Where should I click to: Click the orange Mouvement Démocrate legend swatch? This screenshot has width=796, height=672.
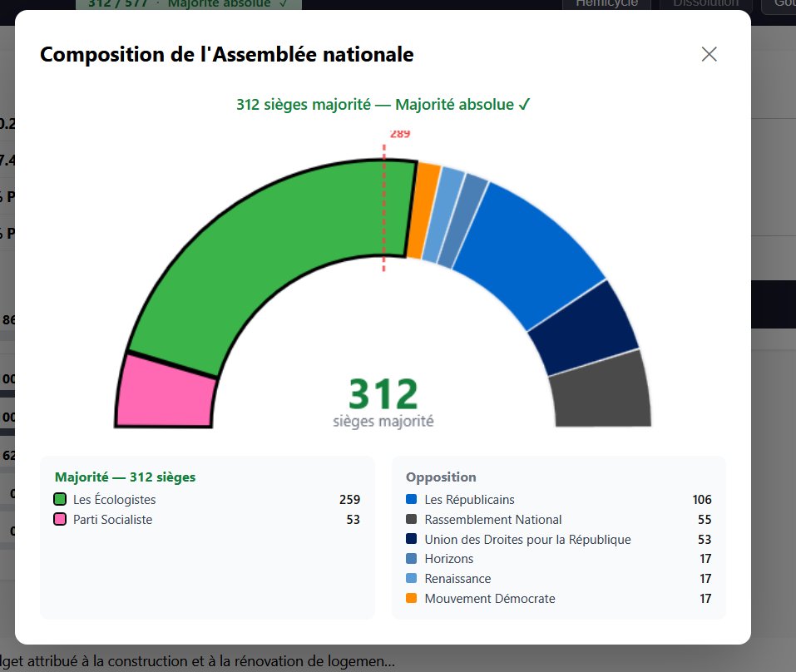[411, 598]
